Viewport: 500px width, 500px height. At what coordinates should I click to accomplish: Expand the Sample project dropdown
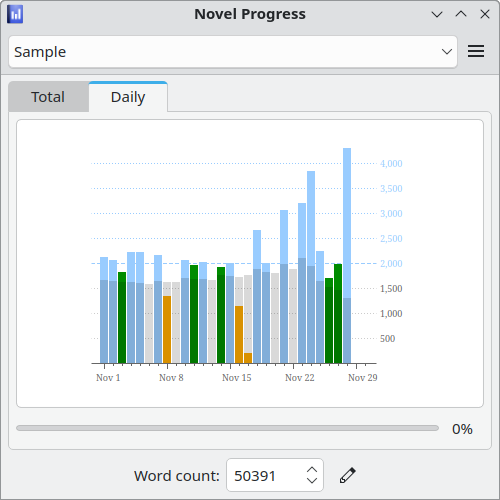pyautogui.click(x=233, y=52)
